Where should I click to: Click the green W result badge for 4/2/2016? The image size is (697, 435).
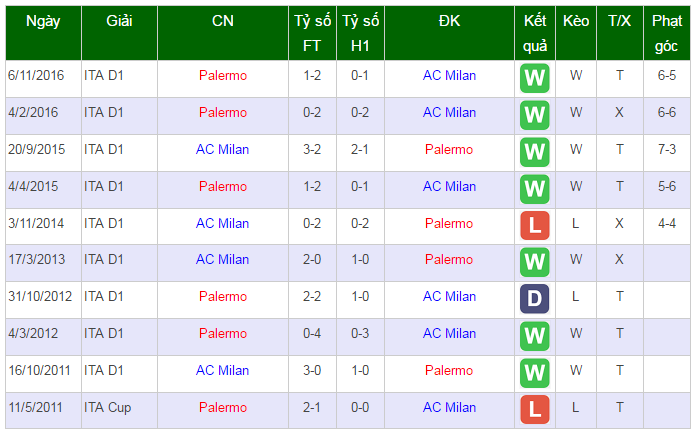coord(534,115)
